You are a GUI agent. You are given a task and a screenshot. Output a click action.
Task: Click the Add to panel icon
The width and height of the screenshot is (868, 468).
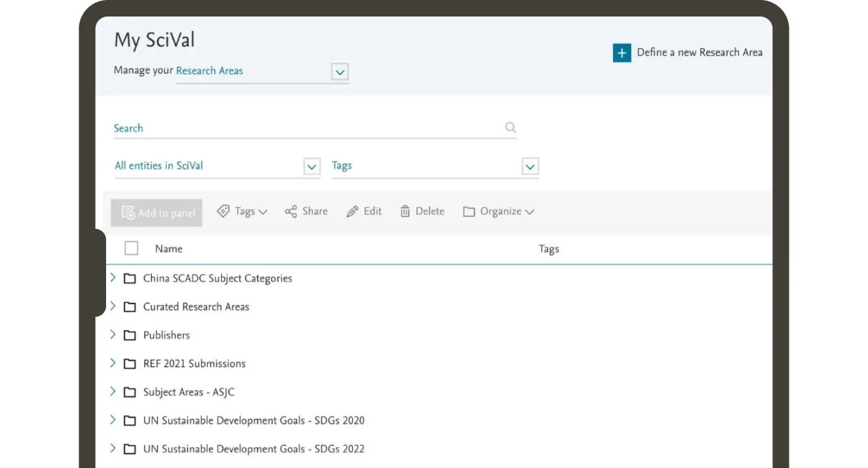pyautogui.click(x=128, y=213)
